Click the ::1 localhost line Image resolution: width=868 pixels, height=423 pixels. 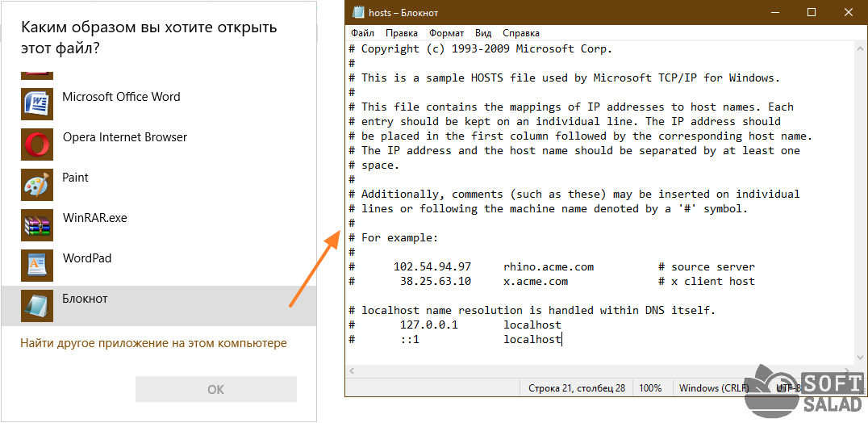click(x=455, y=339)
